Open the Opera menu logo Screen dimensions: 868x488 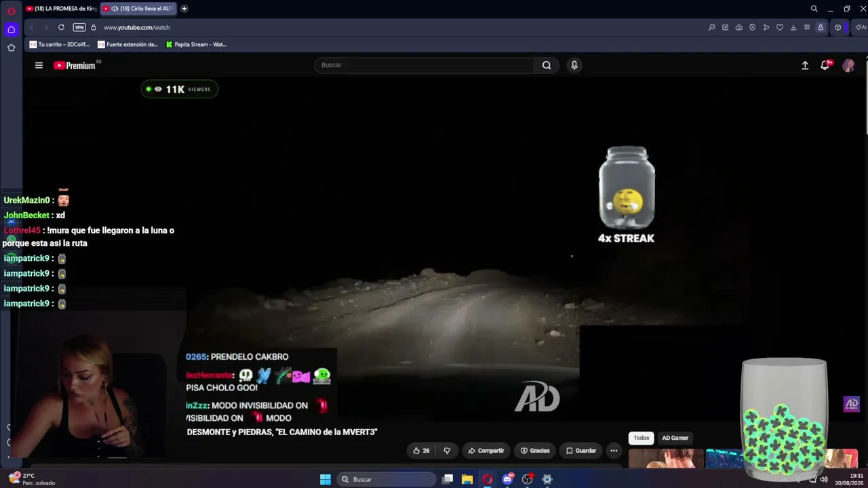coord(11,11)
